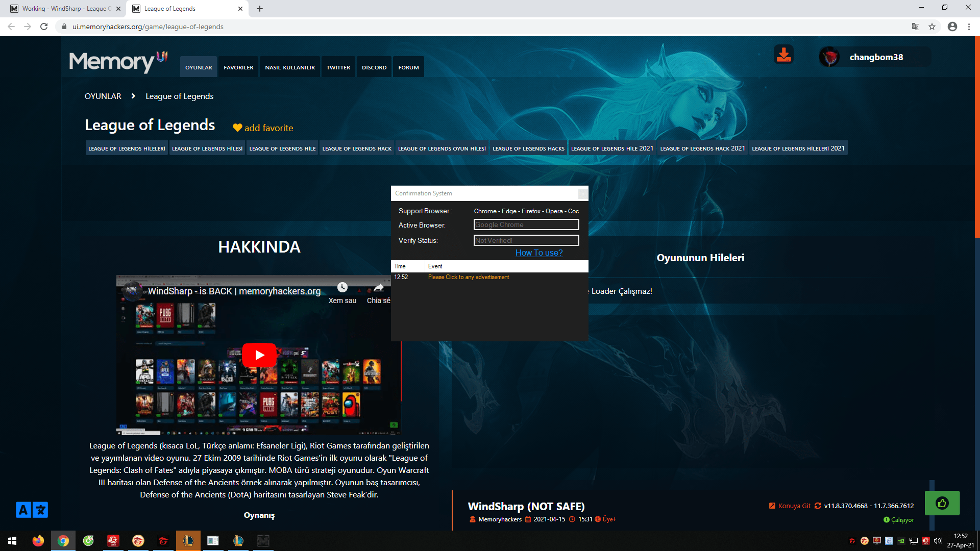This screenshot has width=980, height=551.
Task: Click the heart icon beside add favorite
Action: click(237, 128)
